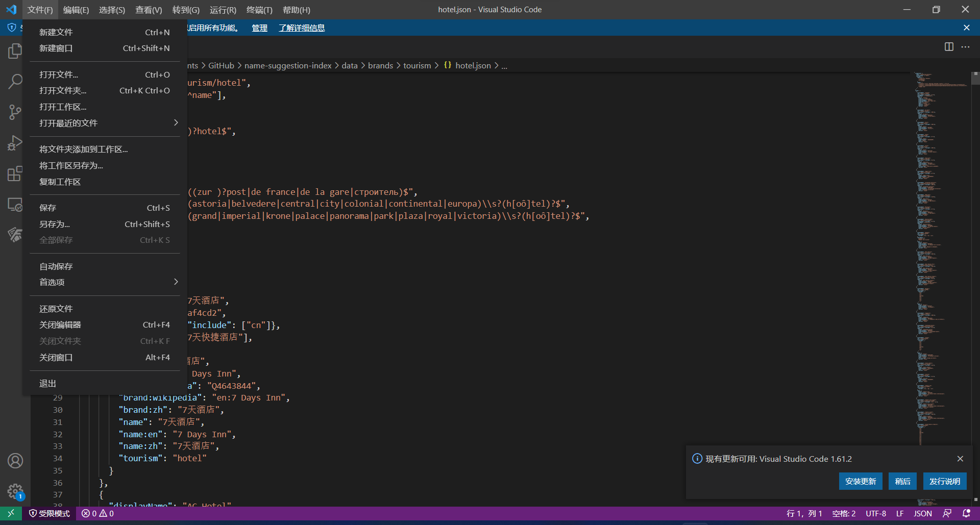
Task: Open the Remote Explorer icon
Action: tap(15, 205)
